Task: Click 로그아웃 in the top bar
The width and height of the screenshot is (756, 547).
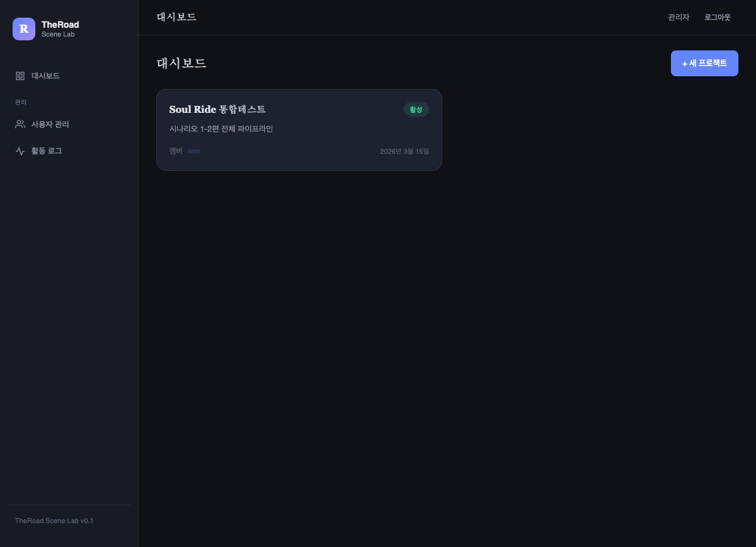Action: pos(718,17)
